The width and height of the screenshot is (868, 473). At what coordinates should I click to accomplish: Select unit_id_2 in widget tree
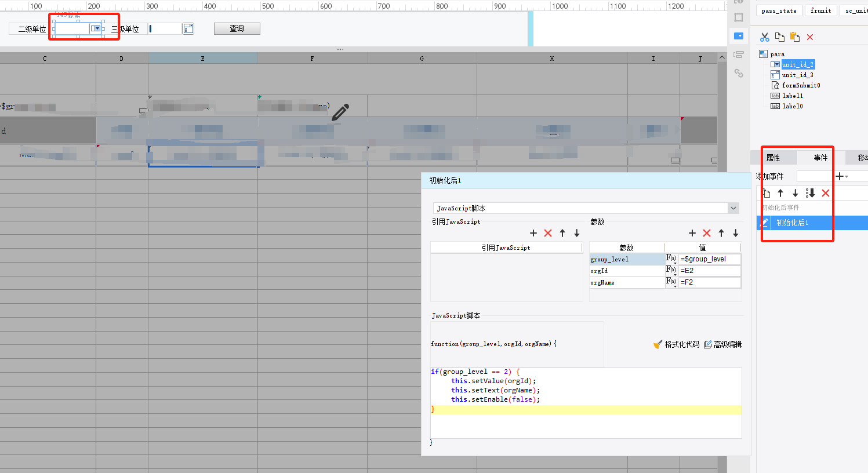pos(798,64)
